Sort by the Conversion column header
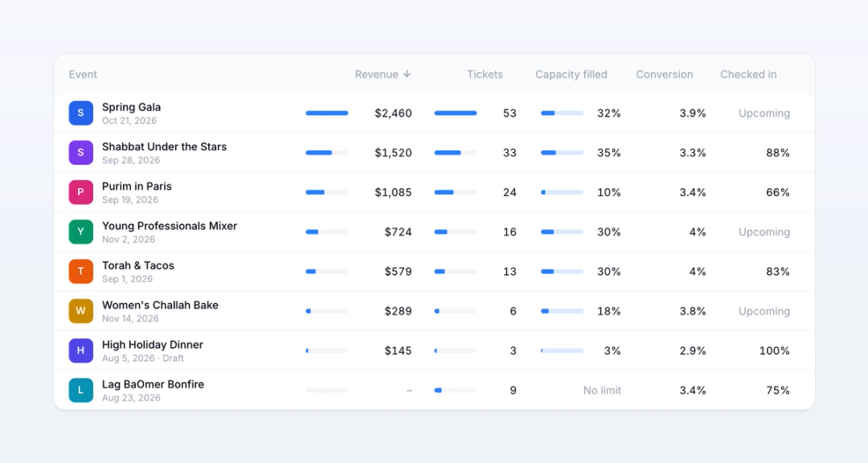This screenshot has height=463, width=868. pyautogui.click(x=665, y=74)
